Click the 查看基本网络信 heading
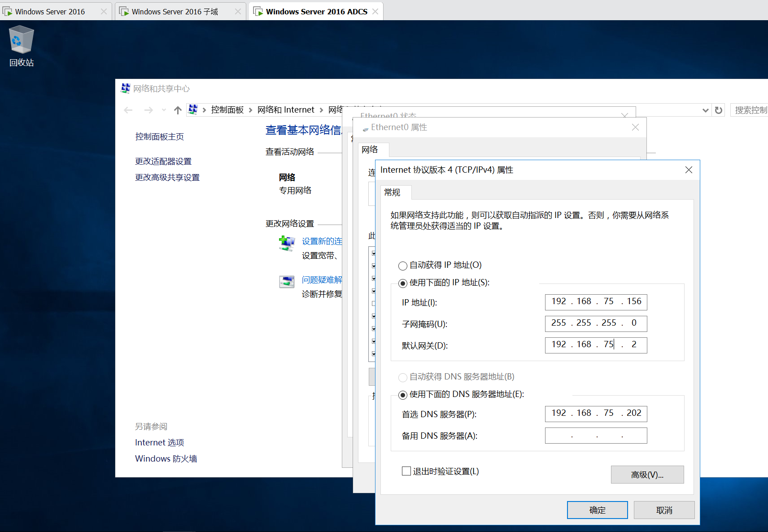This screenshot has width=768, height=532. click(303, 130)
